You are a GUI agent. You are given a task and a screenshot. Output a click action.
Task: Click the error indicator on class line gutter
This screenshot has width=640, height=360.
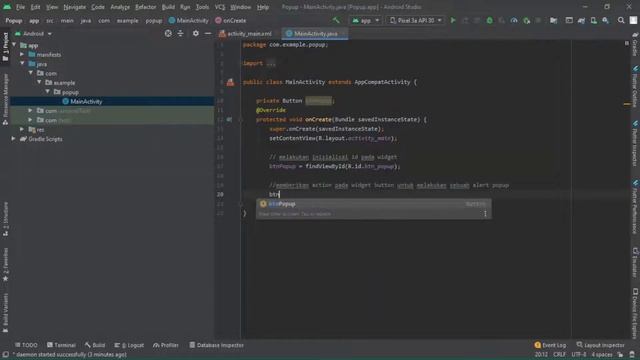tap(231, 82)
